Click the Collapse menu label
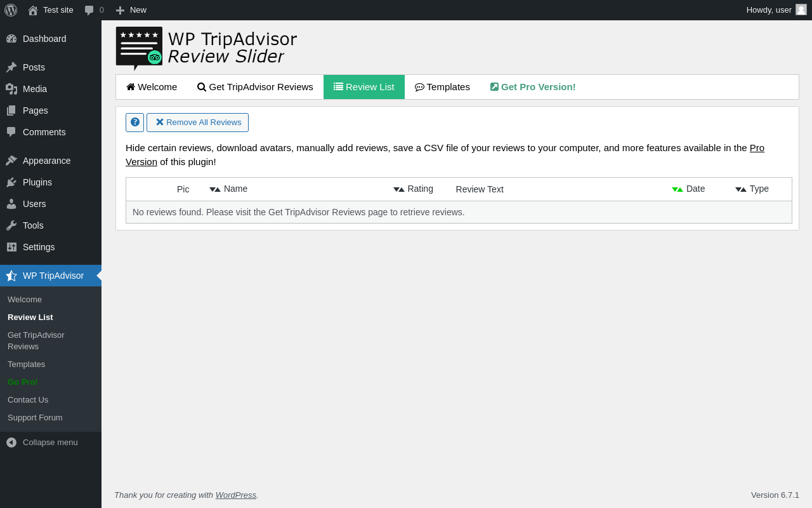 pos(50,442)
